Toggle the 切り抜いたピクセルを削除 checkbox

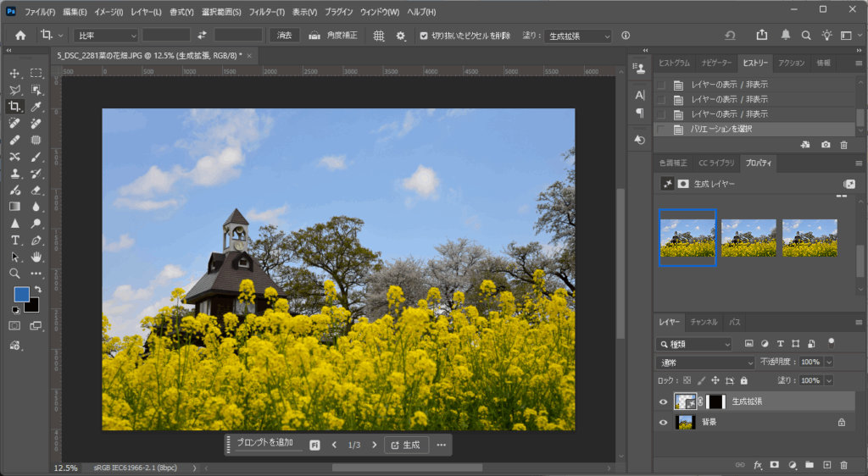click(424, 36)
